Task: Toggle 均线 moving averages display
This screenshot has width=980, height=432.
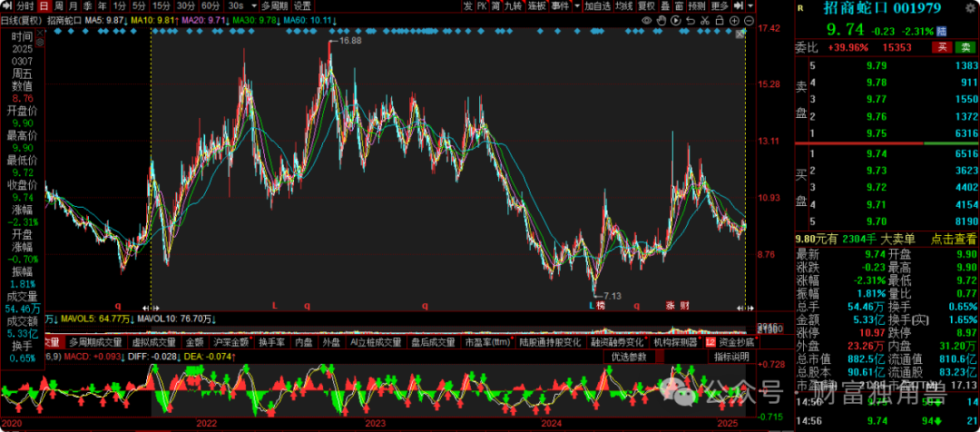Action: tap(623, 5)
